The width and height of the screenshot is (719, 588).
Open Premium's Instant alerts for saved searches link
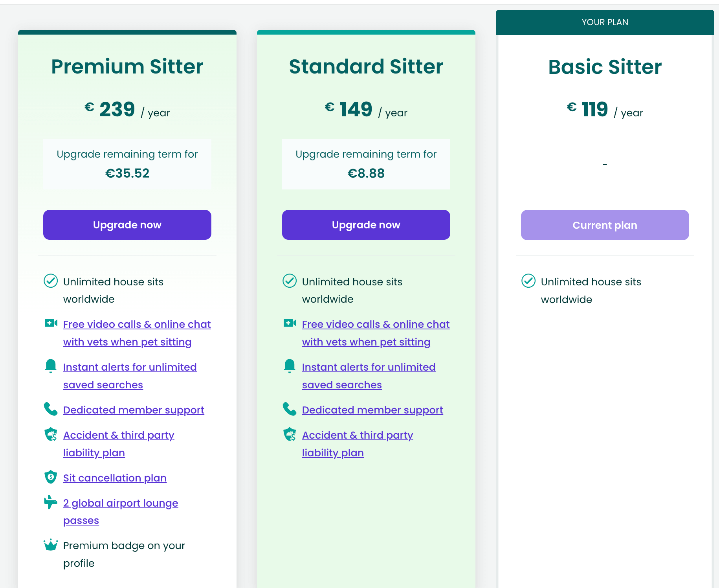[130, 376]
